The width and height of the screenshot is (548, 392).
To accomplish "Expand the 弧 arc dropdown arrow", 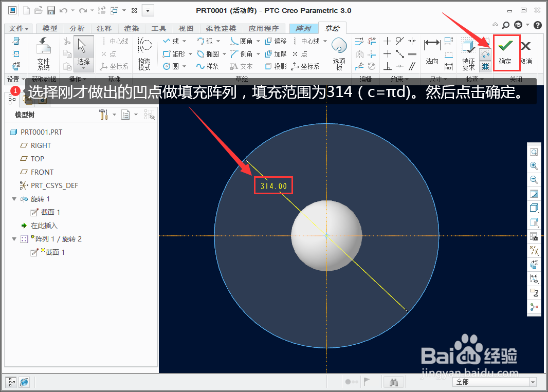I will pyautogui.click(x=218, y=41).
